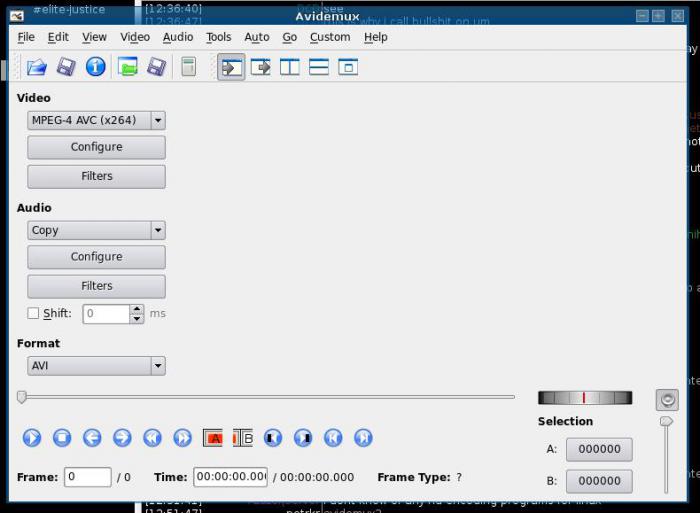The height and width of the screenshot is (513, 700).
Task: Open the Custom menu
Action: point(330,37)
